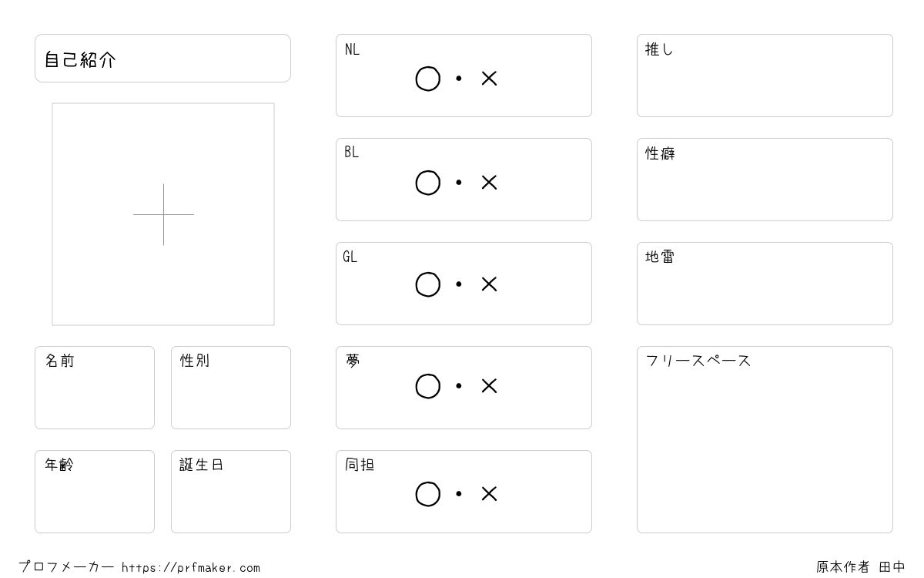The width and height of the screenshot is (924, 578).
Task: Select the cross mark under NL
Action: click(x=489, y=79)
